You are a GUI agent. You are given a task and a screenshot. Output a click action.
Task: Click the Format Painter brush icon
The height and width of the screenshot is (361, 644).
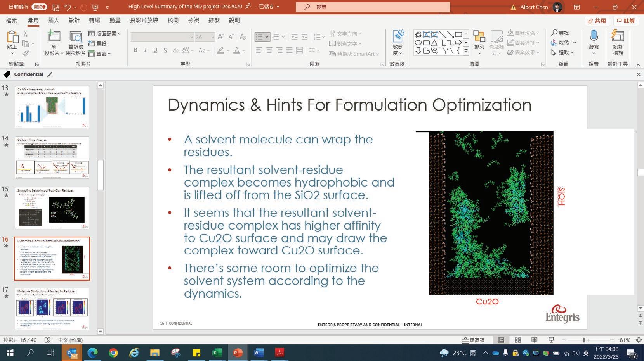(x=26, y=53)
